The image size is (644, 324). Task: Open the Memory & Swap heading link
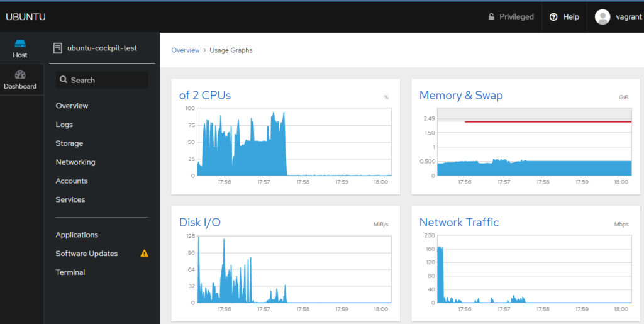click(460, 96)
